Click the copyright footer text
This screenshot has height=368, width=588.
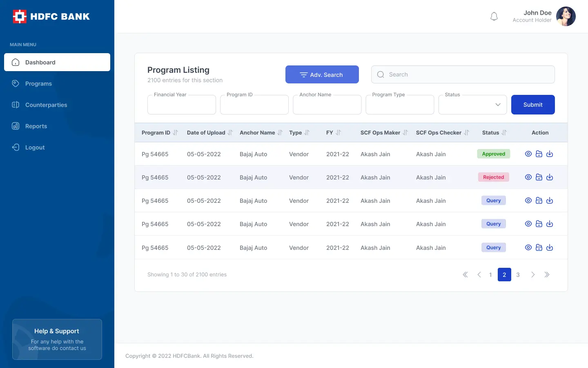point(189,356)
